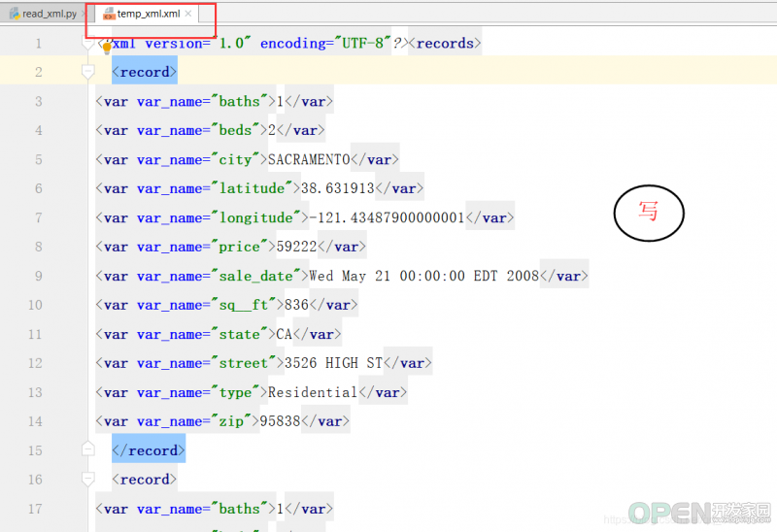Collapse the fold end marker at line 15
The image size is (777, 532).
click(87, 449)
